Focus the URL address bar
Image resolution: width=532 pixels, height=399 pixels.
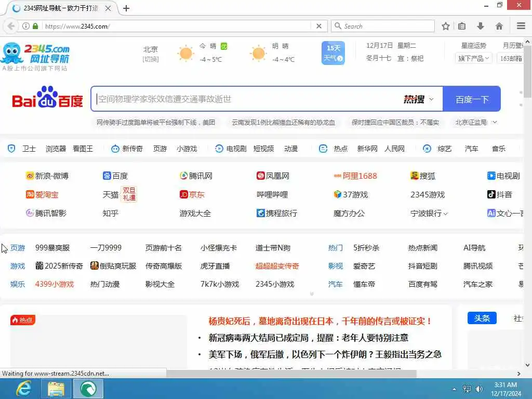(x=177, y=26)
